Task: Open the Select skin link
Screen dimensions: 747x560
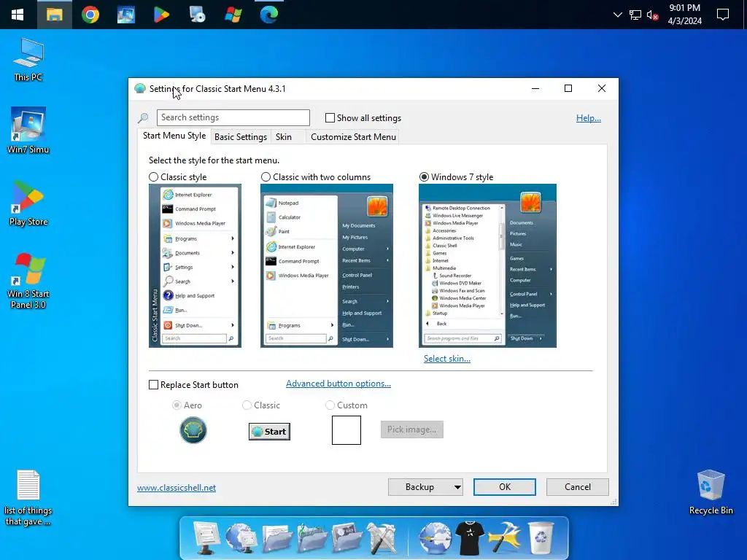Action: click(447, 359)
